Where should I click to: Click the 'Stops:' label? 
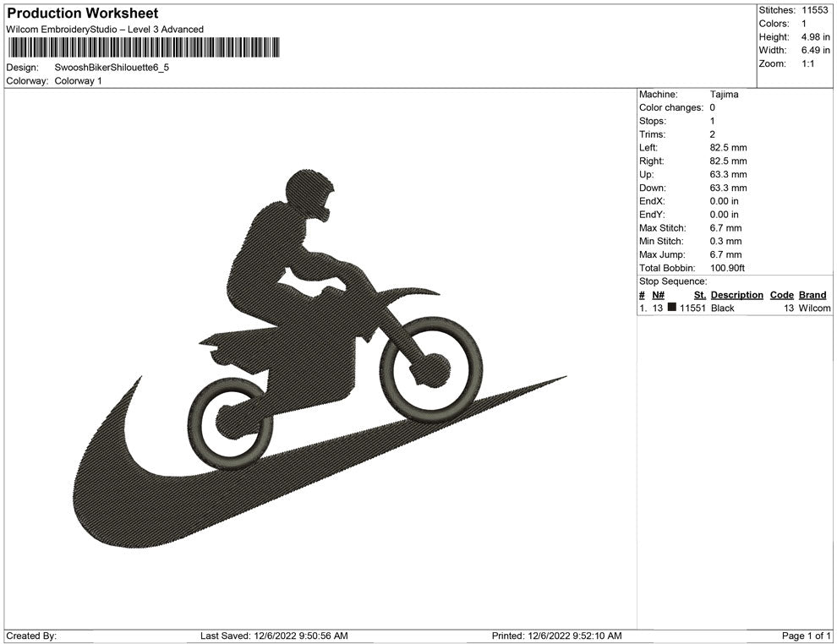(x=653, y=121)
